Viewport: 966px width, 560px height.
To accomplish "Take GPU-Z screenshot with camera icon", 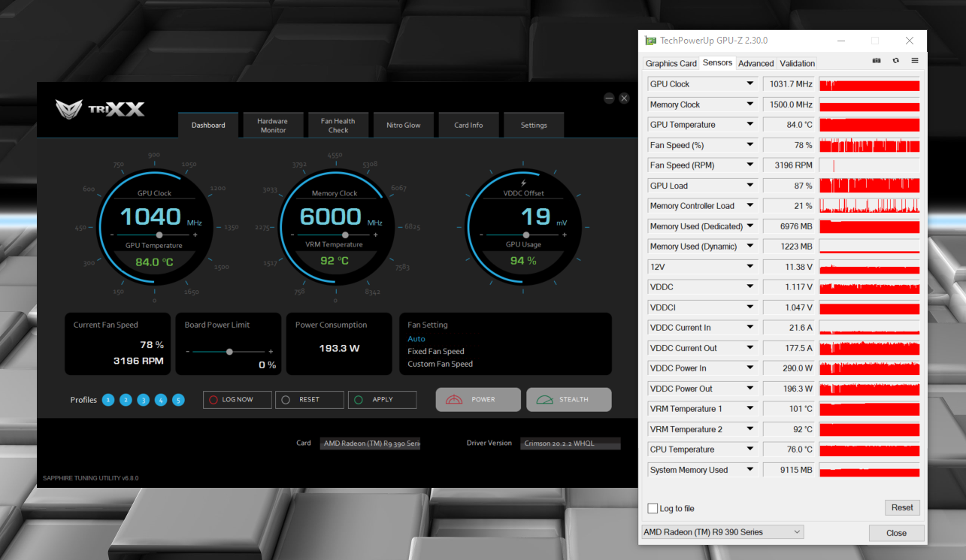I will coord(877,60).
